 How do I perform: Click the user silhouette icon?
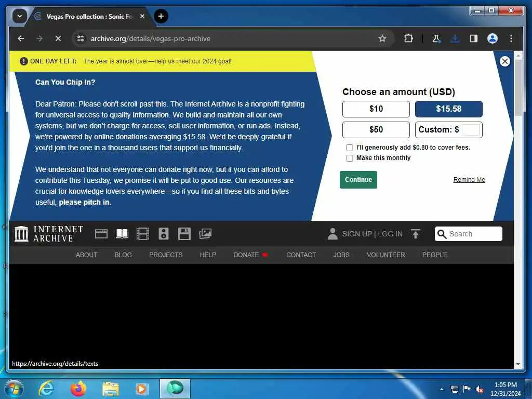coord(332,234)
